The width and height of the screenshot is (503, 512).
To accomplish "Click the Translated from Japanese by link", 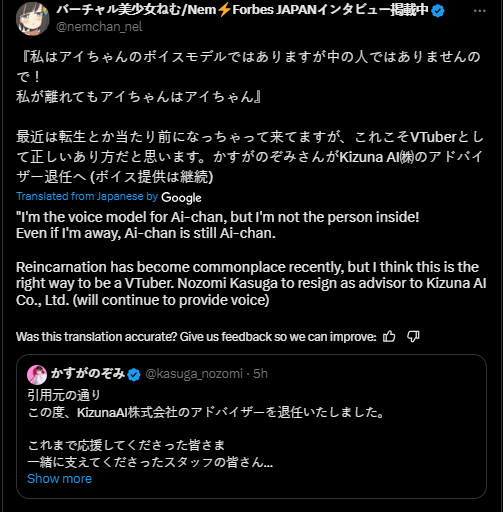I will [87, 196].
